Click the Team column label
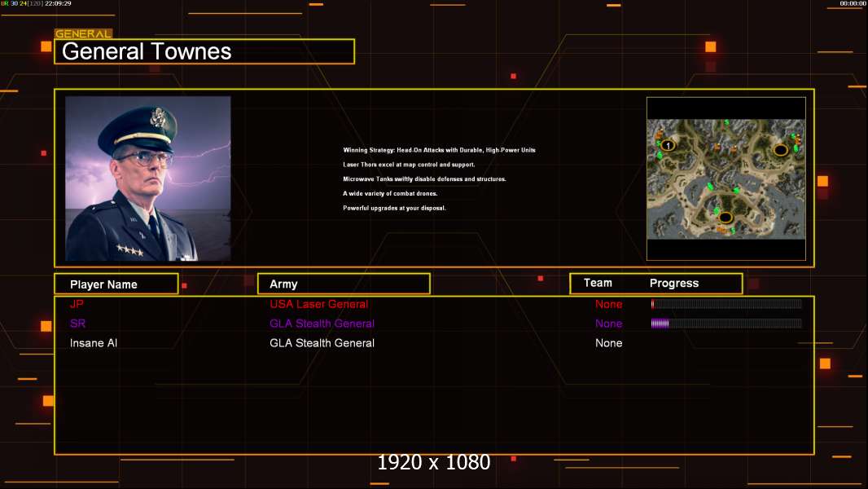This screenshot has height=489, width=868. point(598,283)
